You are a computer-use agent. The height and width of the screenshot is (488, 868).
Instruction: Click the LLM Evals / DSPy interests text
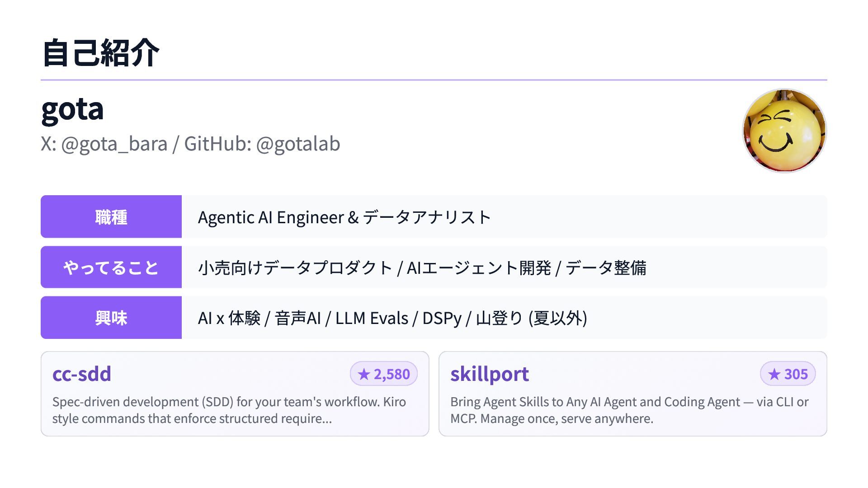398,318
